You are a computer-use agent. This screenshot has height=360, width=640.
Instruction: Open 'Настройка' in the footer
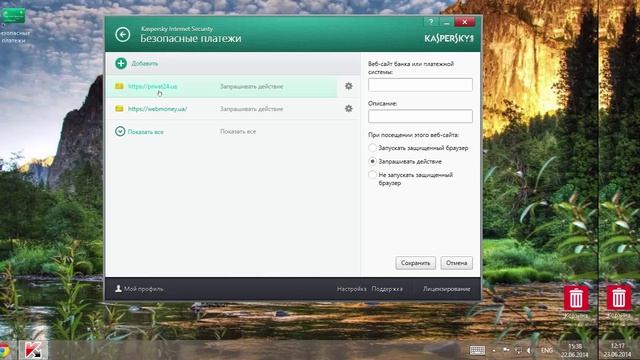[351, 289]
